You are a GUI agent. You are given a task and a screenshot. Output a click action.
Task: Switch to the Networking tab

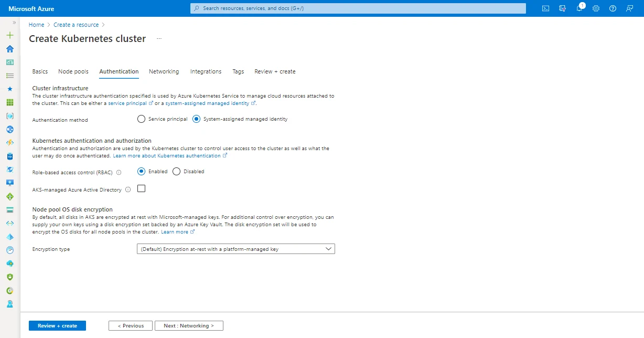164,71
